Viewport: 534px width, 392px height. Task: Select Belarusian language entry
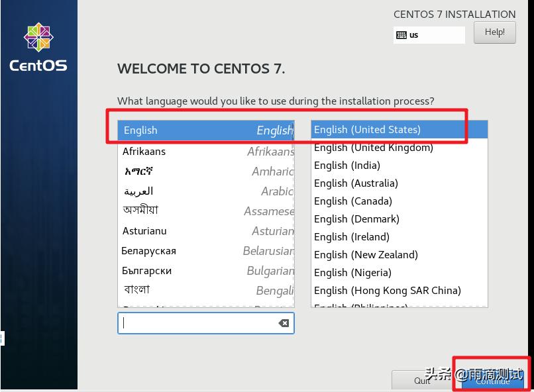(x=205, y=251)
